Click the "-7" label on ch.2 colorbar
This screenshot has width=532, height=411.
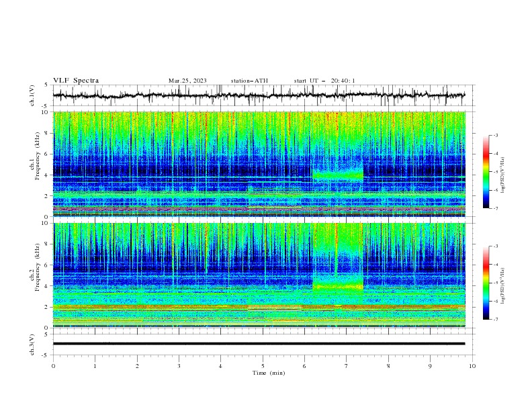click(495, 320)
